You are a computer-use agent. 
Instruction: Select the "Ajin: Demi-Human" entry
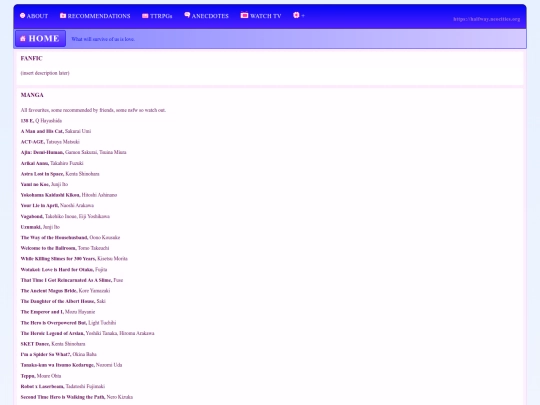point(73,152)
